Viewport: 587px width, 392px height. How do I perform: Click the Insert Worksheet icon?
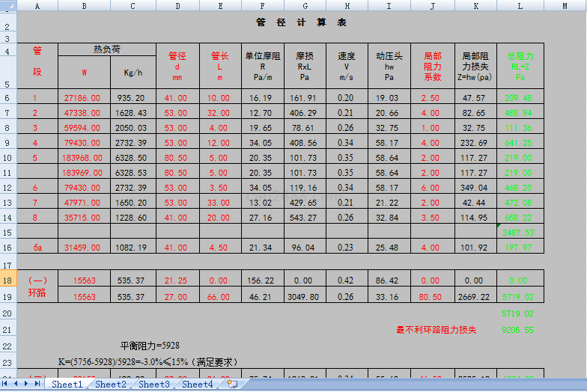232,384
